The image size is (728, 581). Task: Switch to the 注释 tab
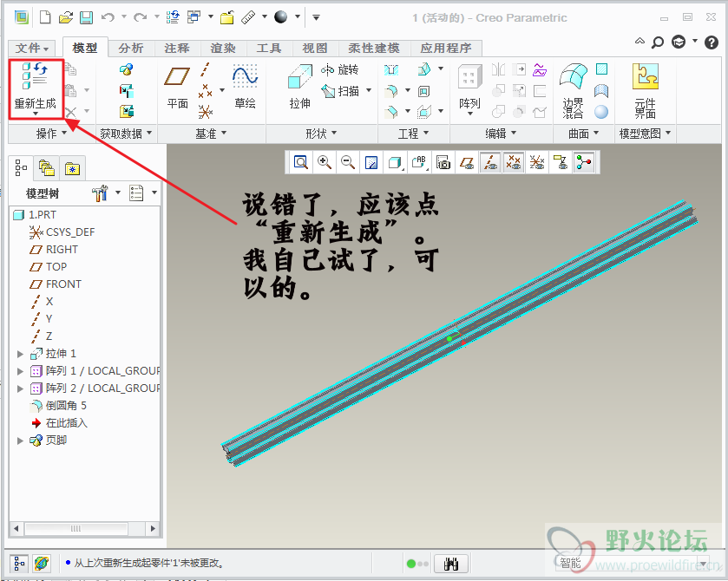(177, 49)
